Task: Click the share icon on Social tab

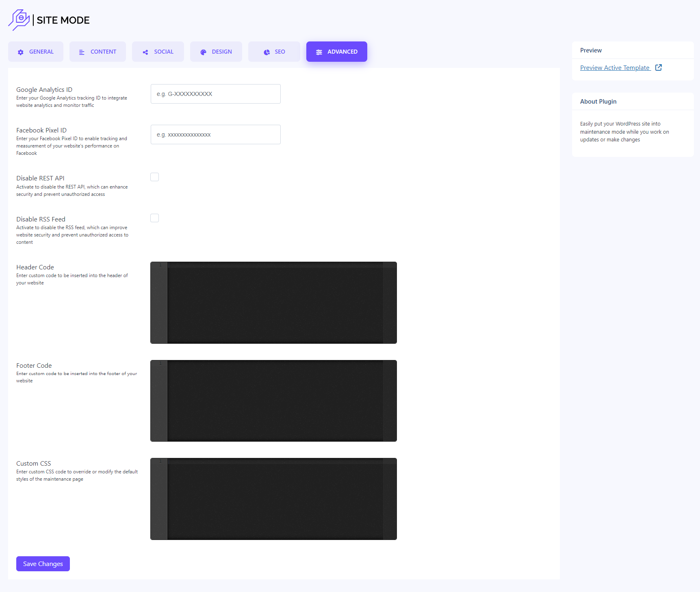Action: tap(145, 52)
